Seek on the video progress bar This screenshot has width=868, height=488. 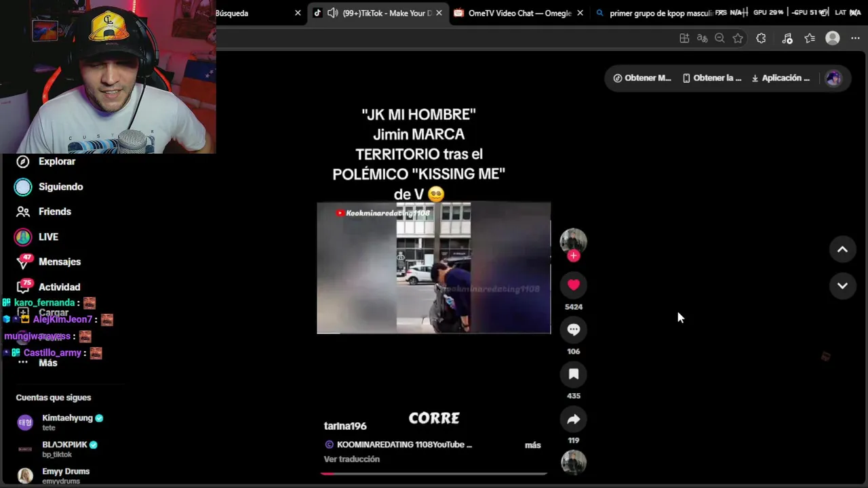(434, 473)
